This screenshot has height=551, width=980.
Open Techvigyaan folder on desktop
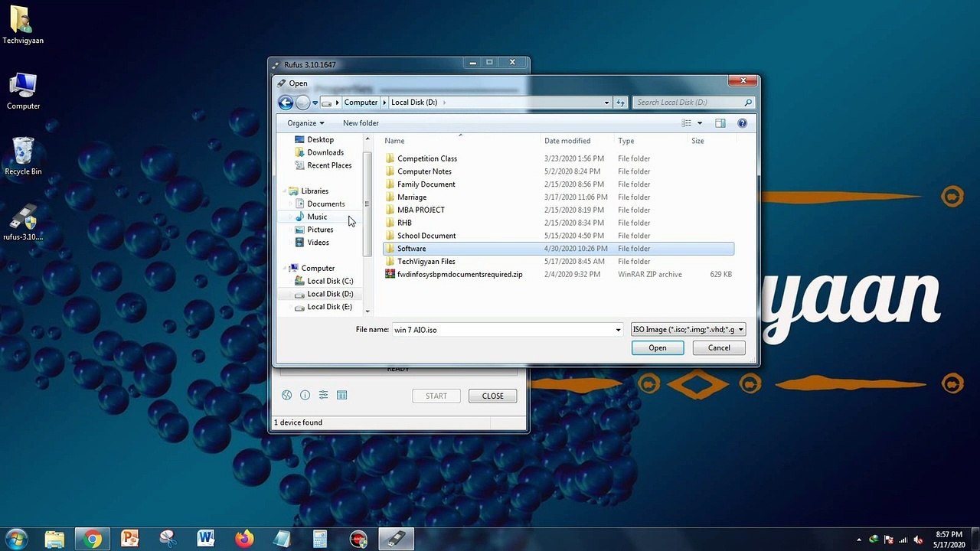(23, 25)
